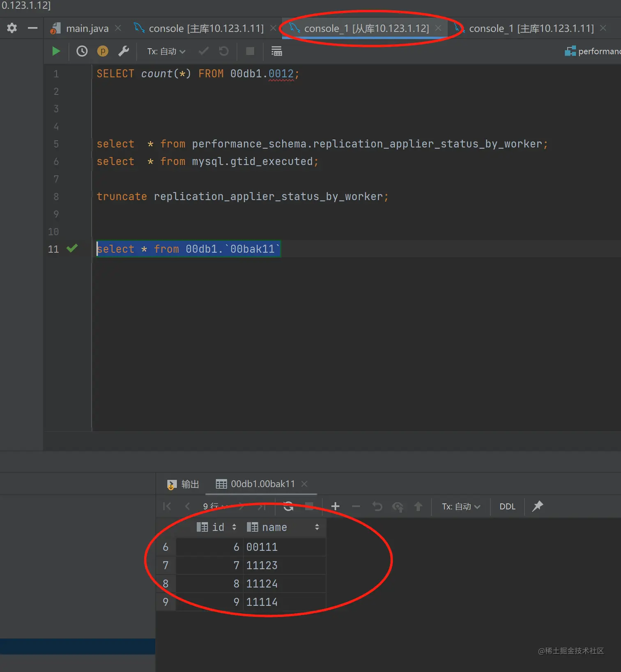
Task: Sort by the name column arrows
Action: pyautogui.click(x=317, y=527)
